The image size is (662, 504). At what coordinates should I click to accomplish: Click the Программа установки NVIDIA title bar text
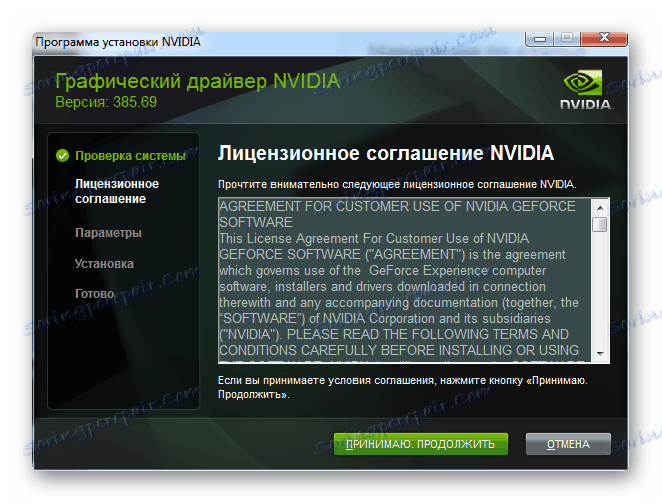118,42
